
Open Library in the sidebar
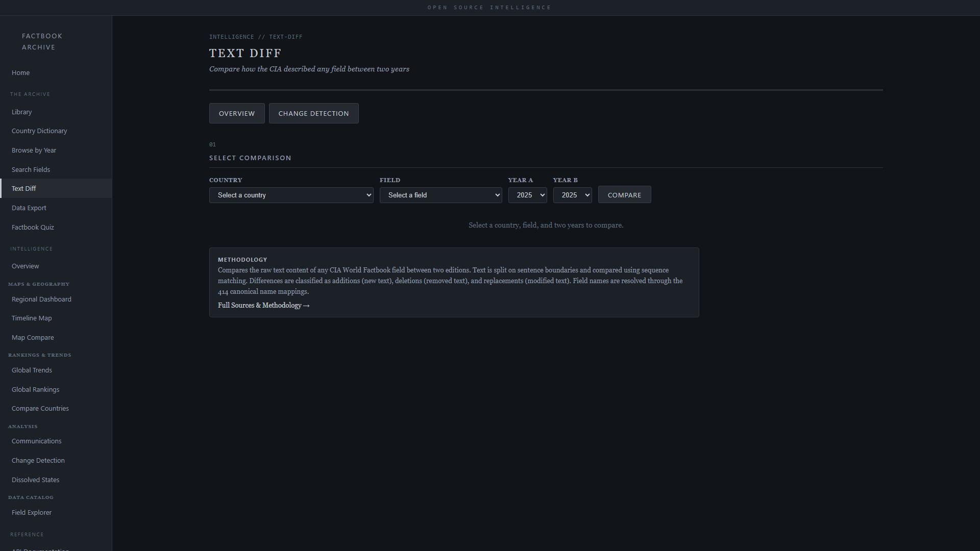pyautogui.click(x=22, y=112)
